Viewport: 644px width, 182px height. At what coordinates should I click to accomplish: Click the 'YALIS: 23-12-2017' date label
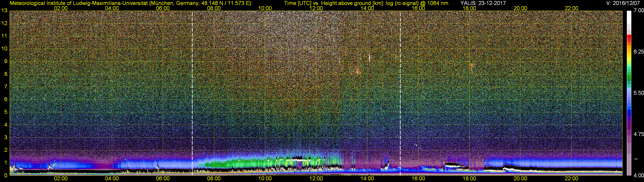click(x=483, y=3)
